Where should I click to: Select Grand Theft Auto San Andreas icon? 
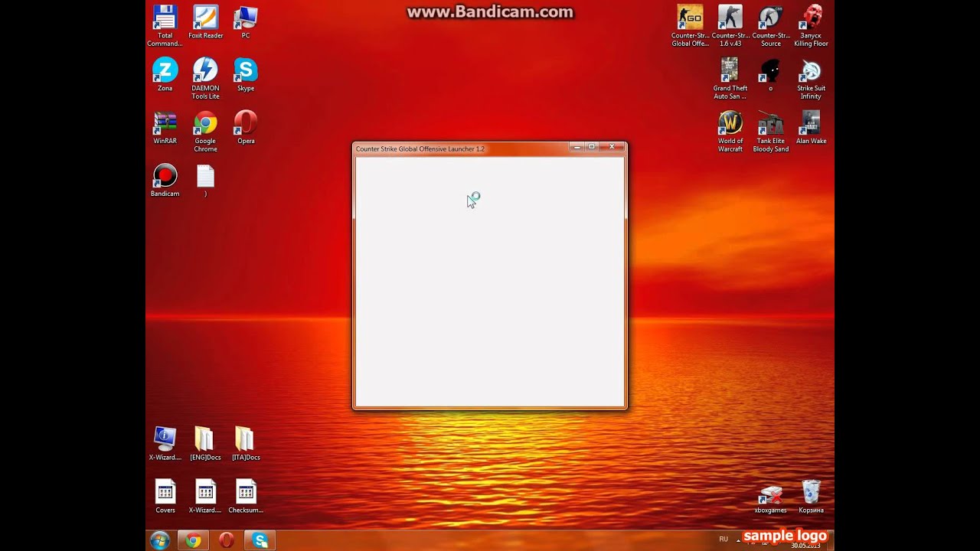pos(730,78)
